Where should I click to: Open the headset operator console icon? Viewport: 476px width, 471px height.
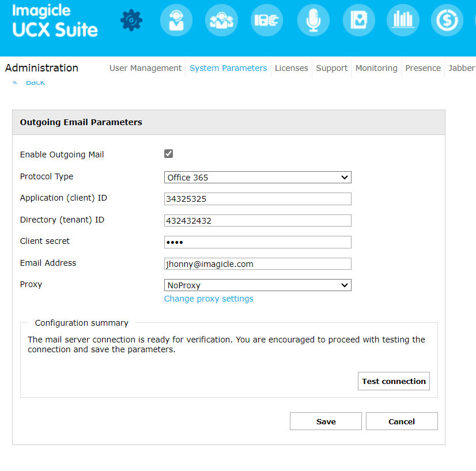pos(176,21)
